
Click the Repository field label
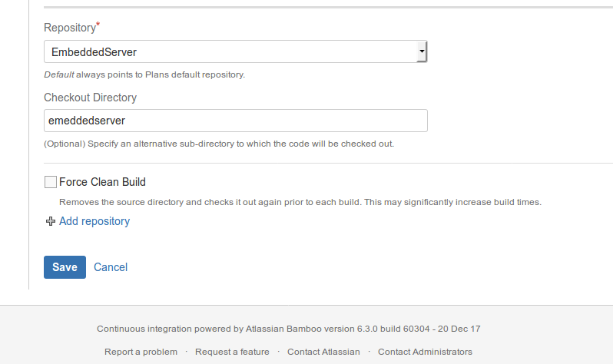pyautogui.click(x=70, y=28)
